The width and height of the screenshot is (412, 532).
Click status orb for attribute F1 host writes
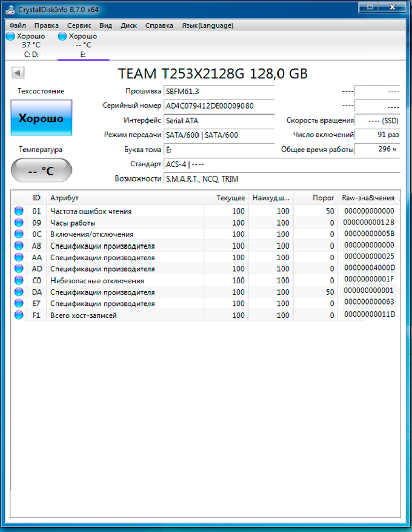pos(19,315)
